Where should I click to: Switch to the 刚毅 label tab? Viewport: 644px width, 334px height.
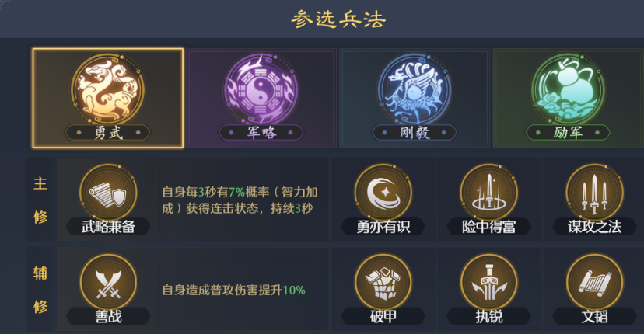(x=415, y=133)
